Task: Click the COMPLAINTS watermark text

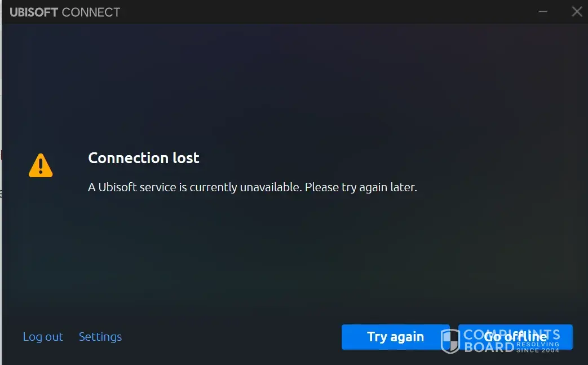Action: click(512, 334)
